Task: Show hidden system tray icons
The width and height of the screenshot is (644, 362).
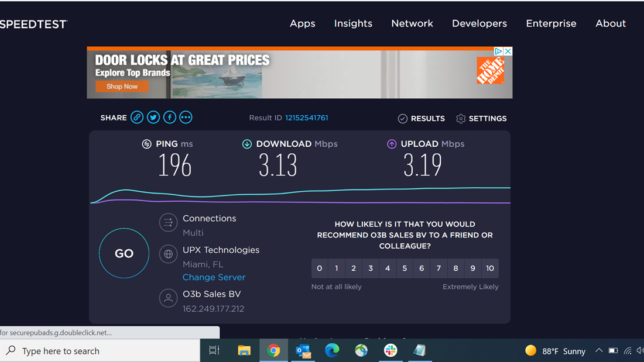Action: tap(599, 351)
